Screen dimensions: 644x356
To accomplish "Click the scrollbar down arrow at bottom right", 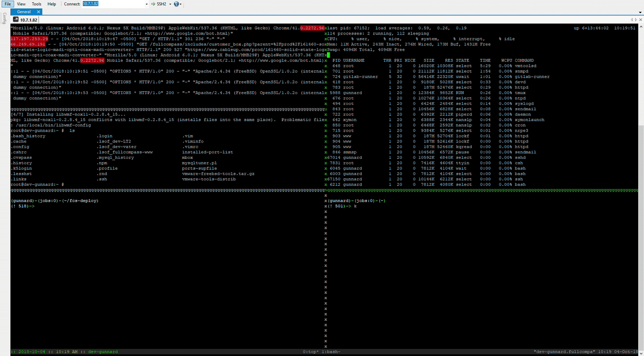I will point(641,353).
